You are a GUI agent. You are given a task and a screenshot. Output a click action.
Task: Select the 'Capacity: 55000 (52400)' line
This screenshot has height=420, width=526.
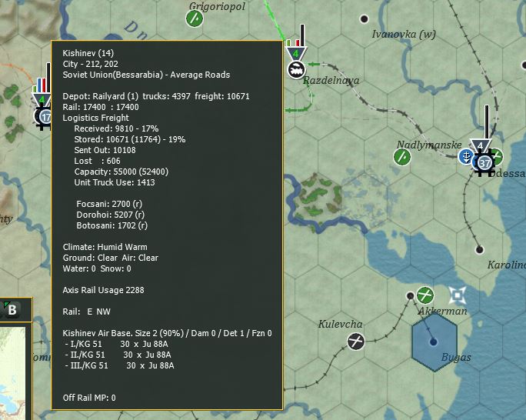(122, 172)
